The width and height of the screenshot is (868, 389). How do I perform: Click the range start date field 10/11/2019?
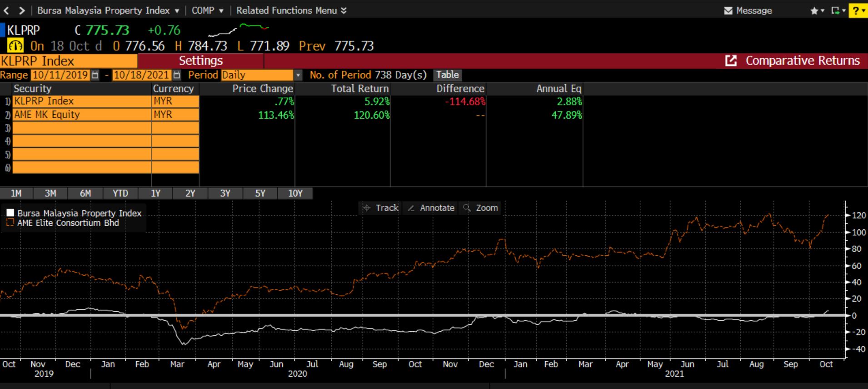60,75
